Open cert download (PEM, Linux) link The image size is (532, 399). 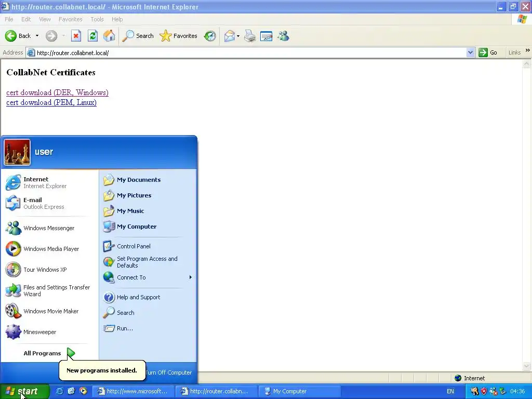pos(51,102)
